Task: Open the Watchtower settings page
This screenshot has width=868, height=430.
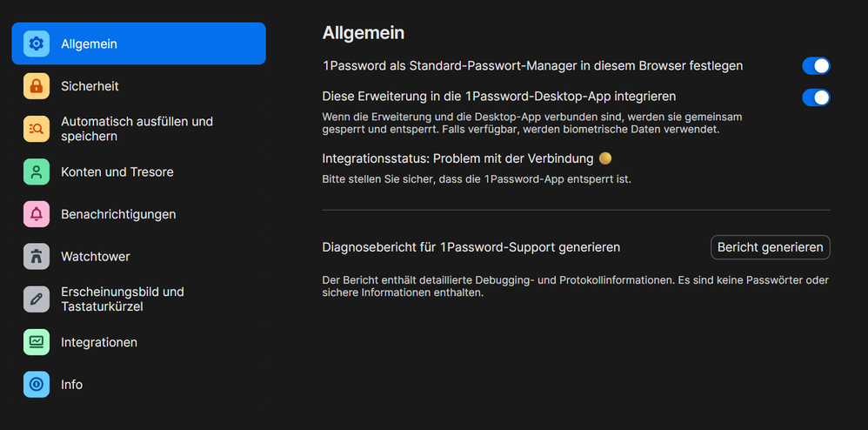Action: click(96, 257)
